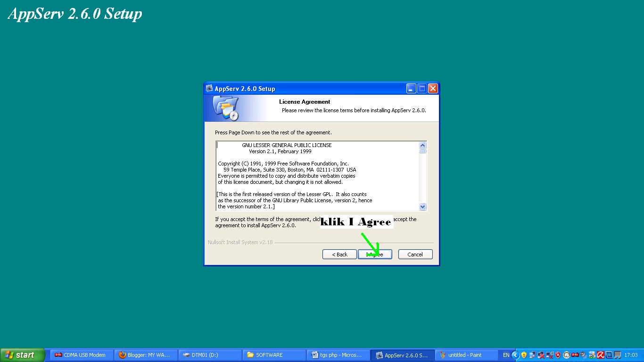Open DTM01 (D:) taskbar window
644x362 pixels.
tap(210, 355)
